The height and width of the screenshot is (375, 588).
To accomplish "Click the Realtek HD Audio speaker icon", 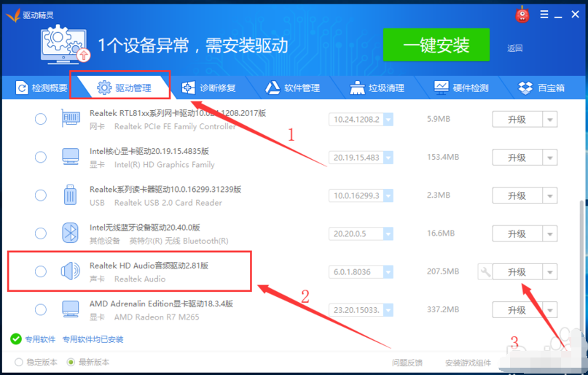I will pos(70,271).
